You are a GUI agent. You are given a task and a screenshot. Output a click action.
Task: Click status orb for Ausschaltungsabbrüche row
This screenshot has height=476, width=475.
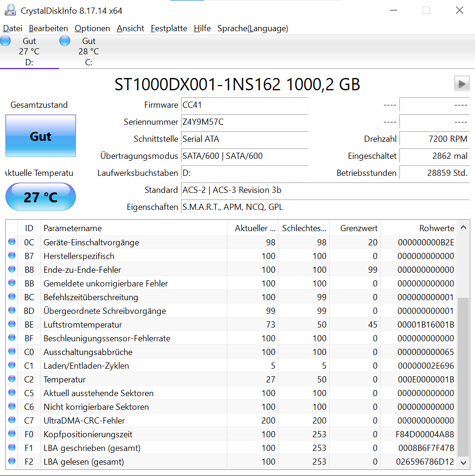click(12, 351)
